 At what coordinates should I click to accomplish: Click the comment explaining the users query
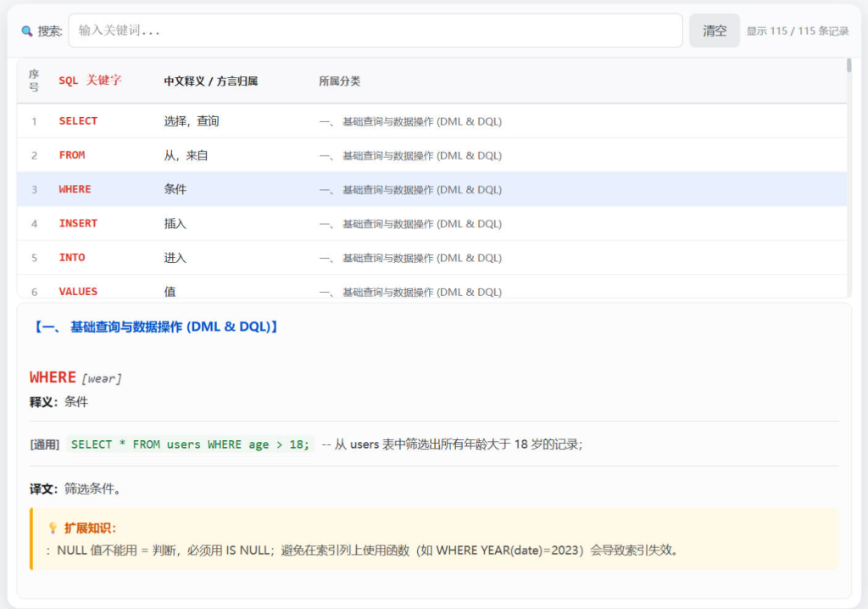[x=452, y=444]
